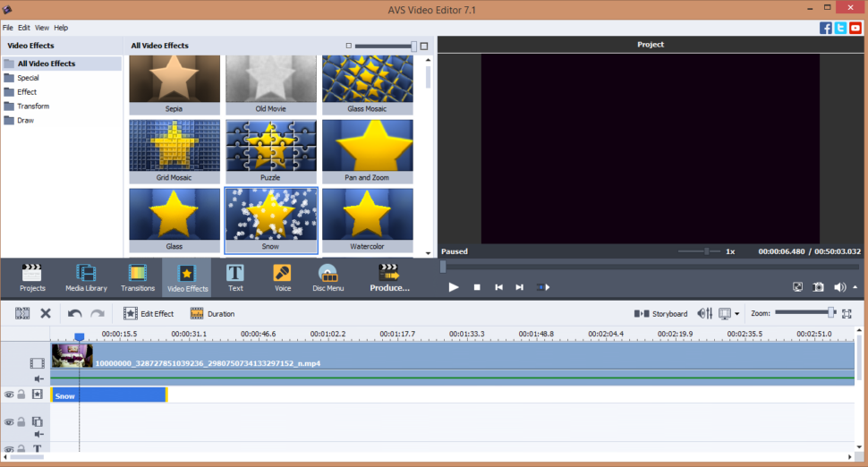Screen dimensions: 868x467
Task: Open the Transitions section
Action: pos(137,278)
